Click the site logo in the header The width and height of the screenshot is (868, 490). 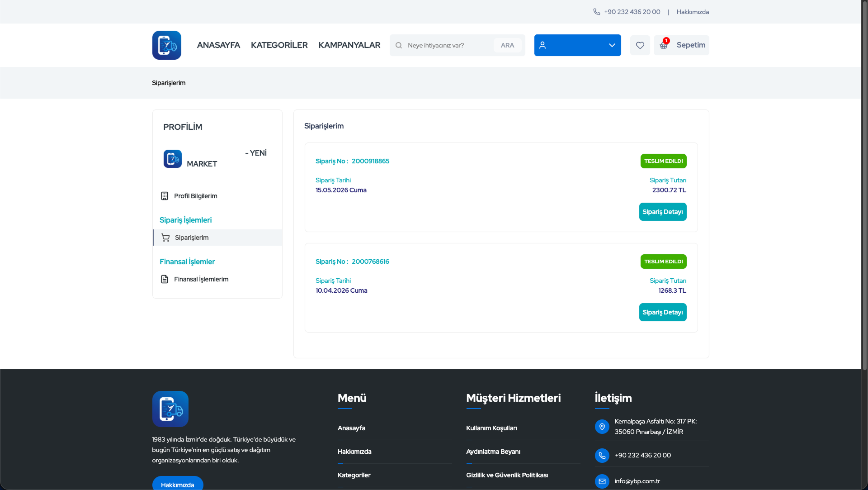pos(167,45)
